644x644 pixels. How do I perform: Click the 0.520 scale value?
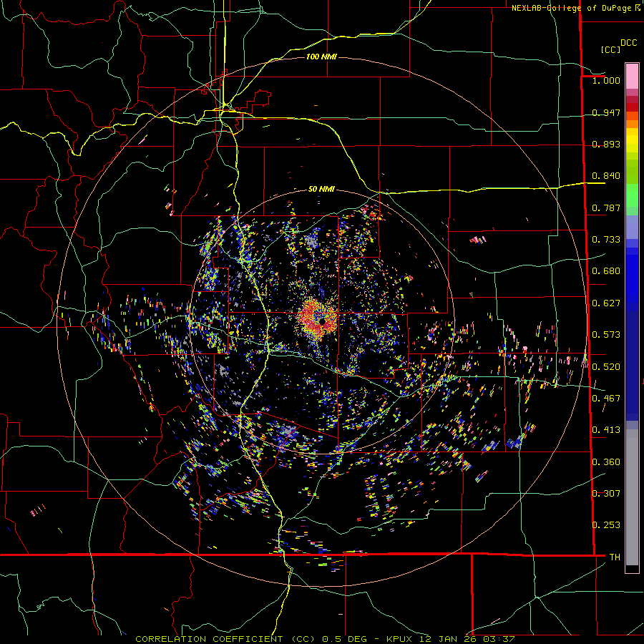click(606, 367)
